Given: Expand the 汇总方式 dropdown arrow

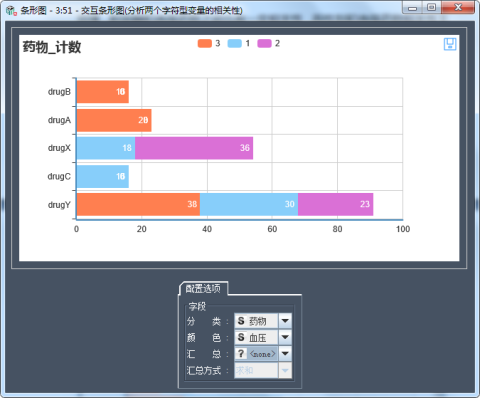Looking at the screenshot, I should point(285,370).
